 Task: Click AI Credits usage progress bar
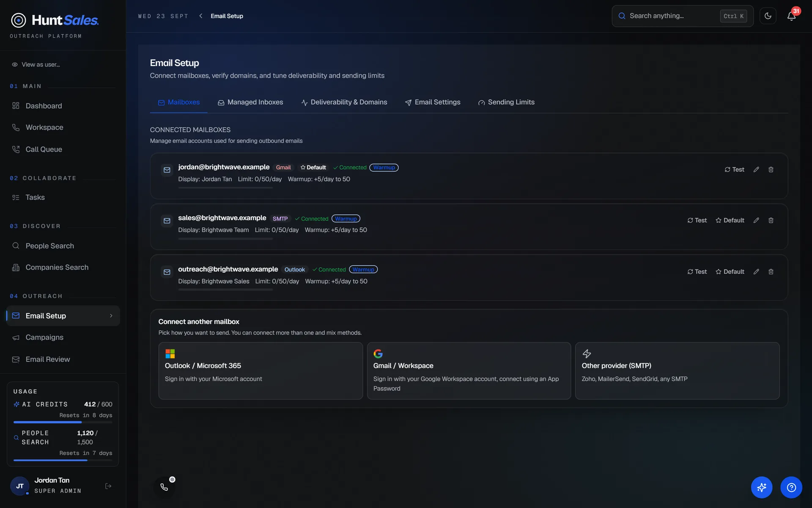[63, 422]
